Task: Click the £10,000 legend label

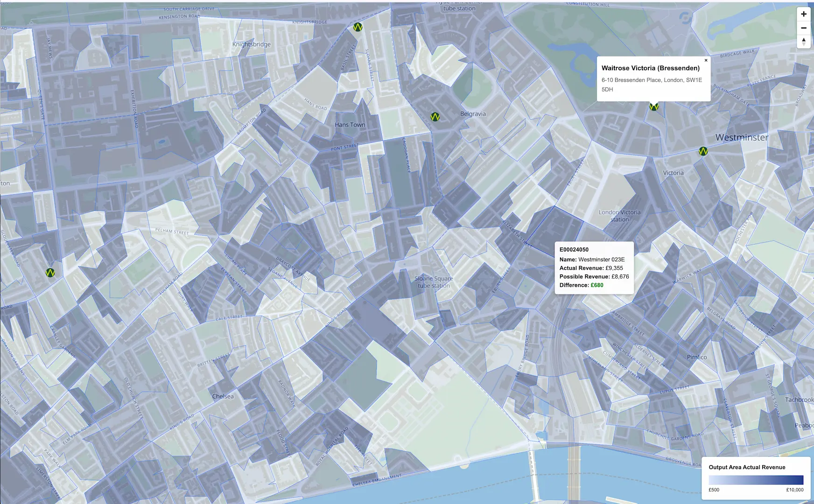Action: coord(794,490)
